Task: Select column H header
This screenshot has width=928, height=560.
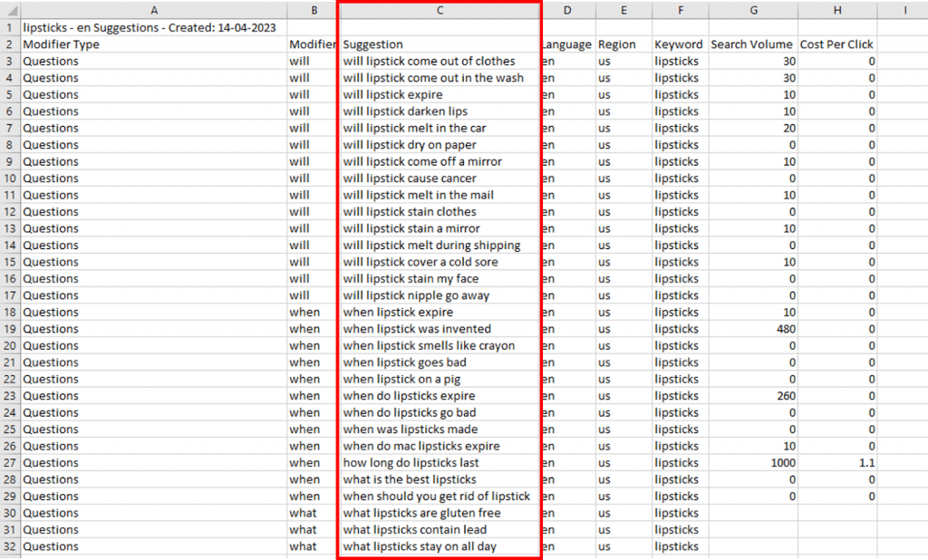Action: (836, 10)
